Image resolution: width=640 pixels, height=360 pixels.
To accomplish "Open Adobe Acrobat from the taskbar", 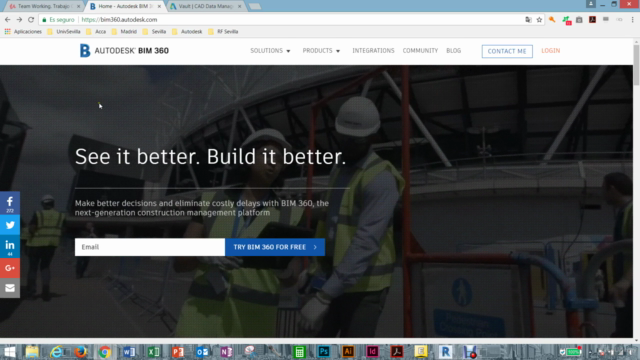I will pos(397,352).
